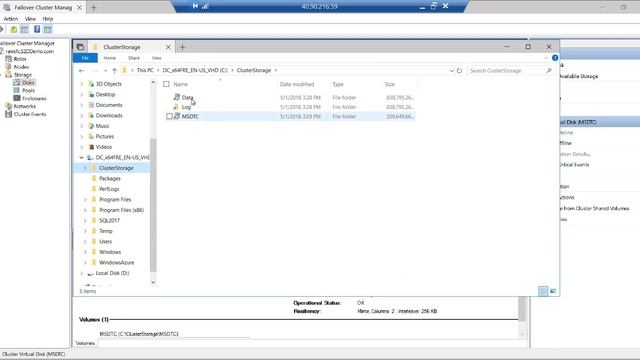Viewport: 640px width, 360px height.
Task: Click the Up one level arrow
Action: (114, 71)
